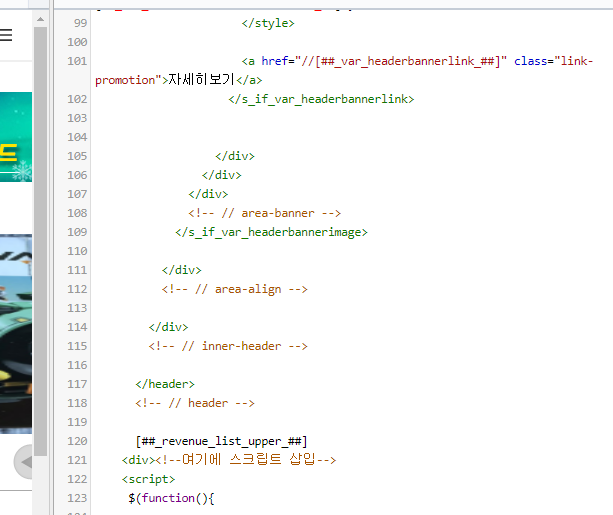Viewport: 613px width, 515px height.
Task: Click the </header> closing tag
Action: point(165,384)
